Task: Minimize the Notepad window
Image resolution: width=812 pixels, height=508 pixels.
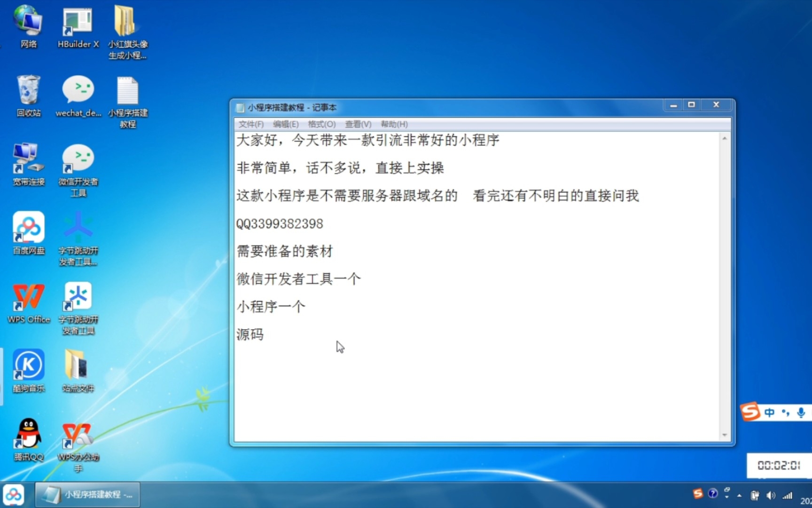Action: (673, 105)
